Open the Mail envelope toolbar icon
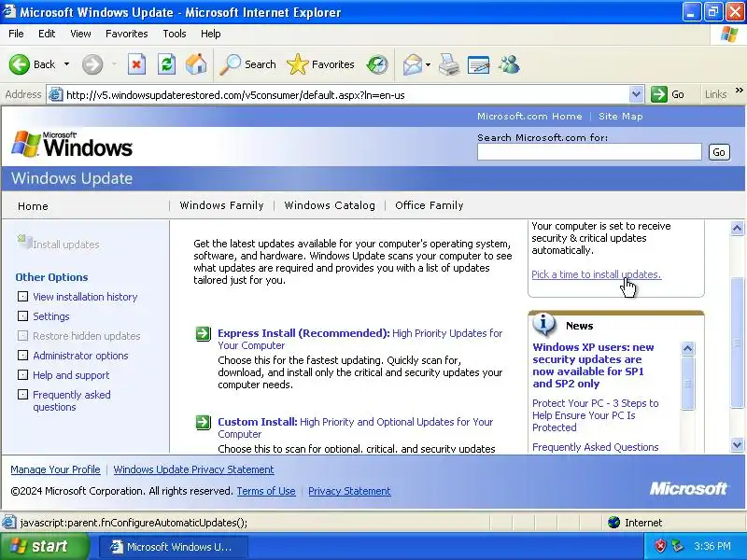Viewport: 747px width, 560px height. pos(412,64)
